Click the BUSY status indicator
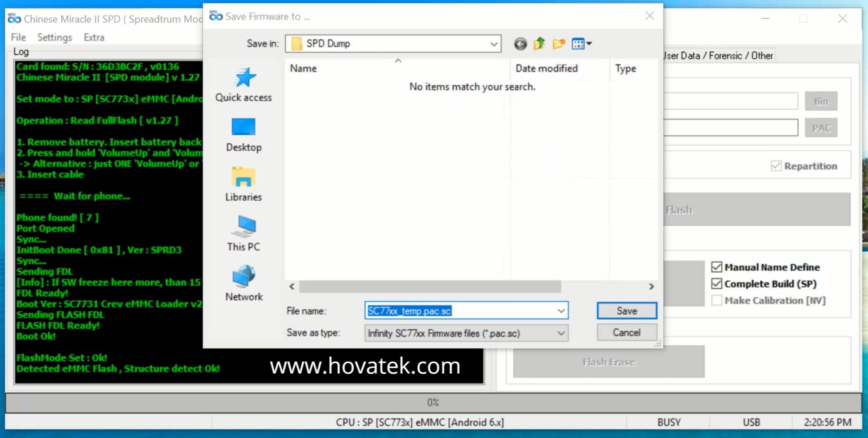Viewport: 868px width, 438px height. pos(669,422)
